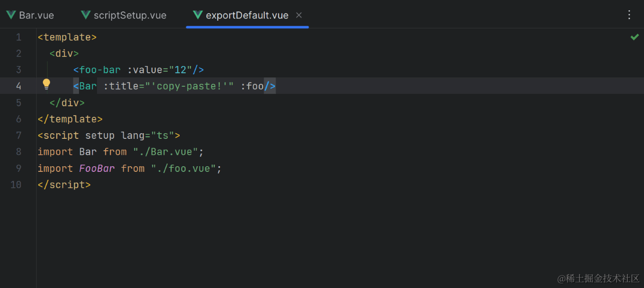Click the Vue icon on Bar.vue tab
This screenshot has height=288, width=644.
click(11, 15)
